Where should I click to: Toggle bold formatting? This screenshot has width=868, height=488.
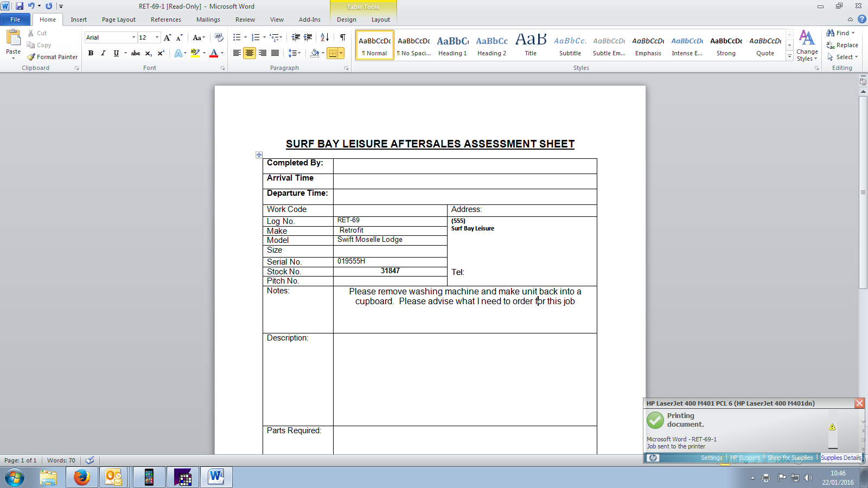(91, 53)
